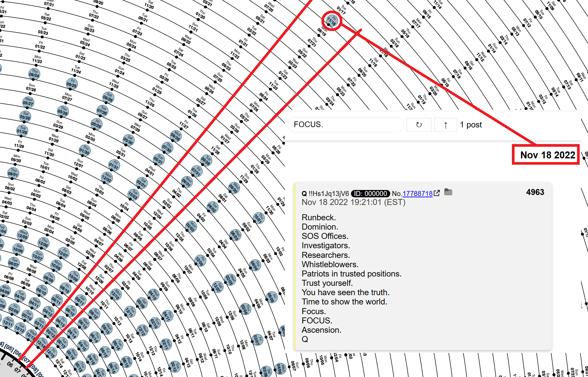Image resolution: width=588 pixels, height=377 pixels.
Task: Select the Fri 06/05 highlighted marker
Action: click(x=272, y=297)
